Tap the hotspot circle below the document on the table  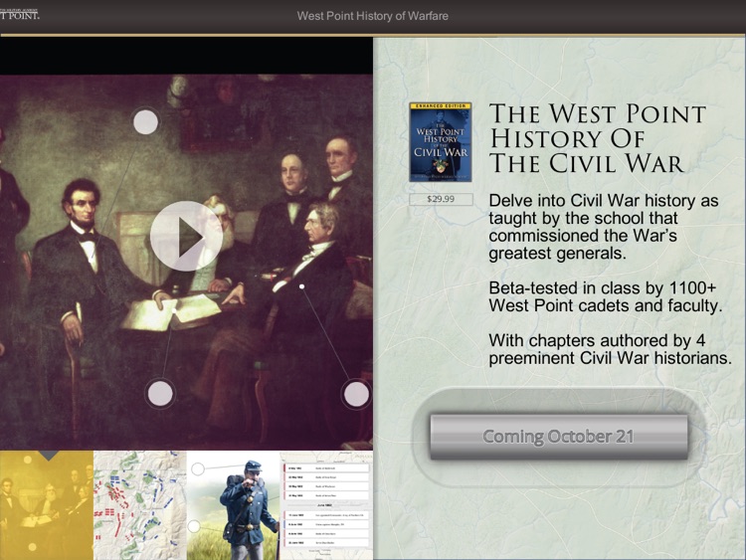(160, 394)
